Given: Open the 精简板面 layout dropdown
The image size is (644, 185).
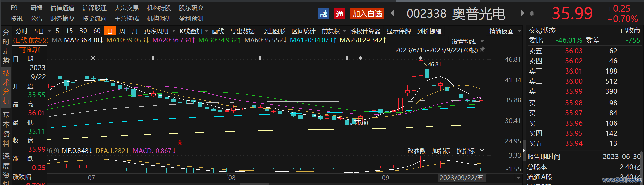Looking at the screenshot, I should [519, 31].
